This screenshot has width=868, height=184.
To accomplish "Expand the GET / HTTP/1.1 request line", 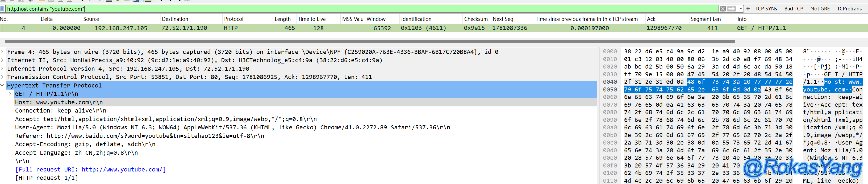I will [10, 94].
